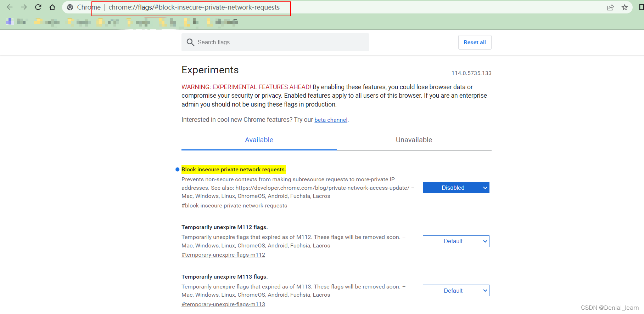This screenshot has height=314, width=644.
Task: Open Default dropdown for M113 flags
Action: pos(456,291)
